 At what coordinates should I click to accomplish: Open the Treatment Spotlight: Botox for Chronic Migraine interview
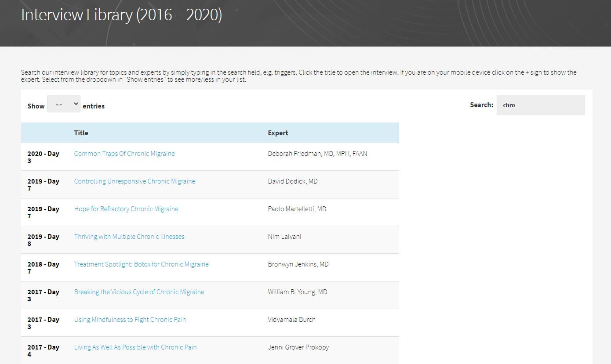(141, 264)
